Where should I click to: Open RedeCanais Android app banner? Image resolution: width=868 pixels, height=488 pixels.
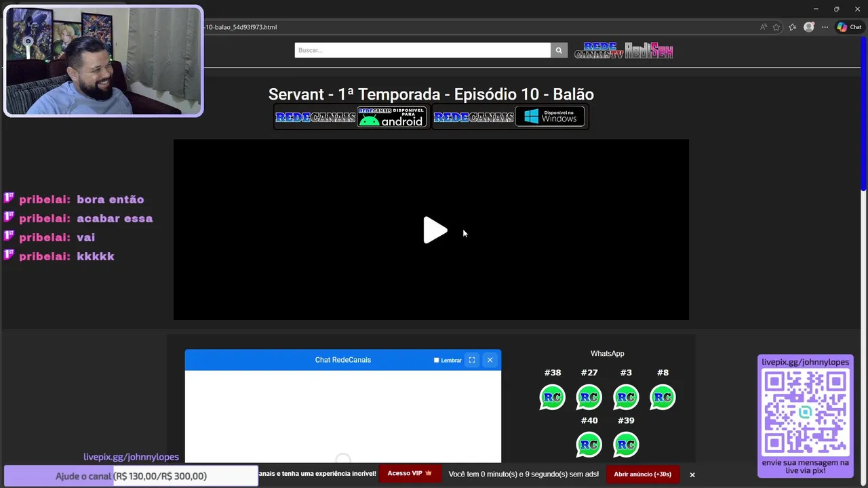pyautogui.click(x=351, y=117)
